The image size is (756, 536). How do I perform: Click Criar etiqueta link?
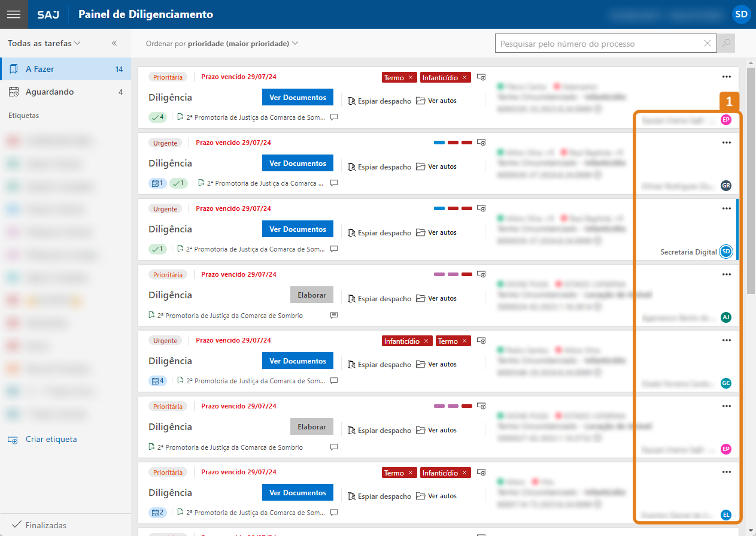click(x=51, y=439)
